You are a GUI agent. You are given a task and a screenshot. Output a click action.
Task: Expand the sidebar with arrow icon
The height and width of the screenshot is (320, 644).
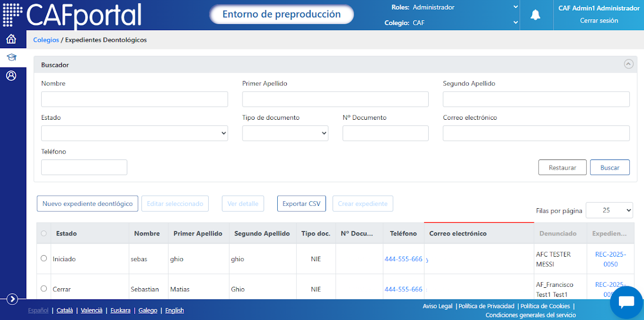tap(13, 299)
